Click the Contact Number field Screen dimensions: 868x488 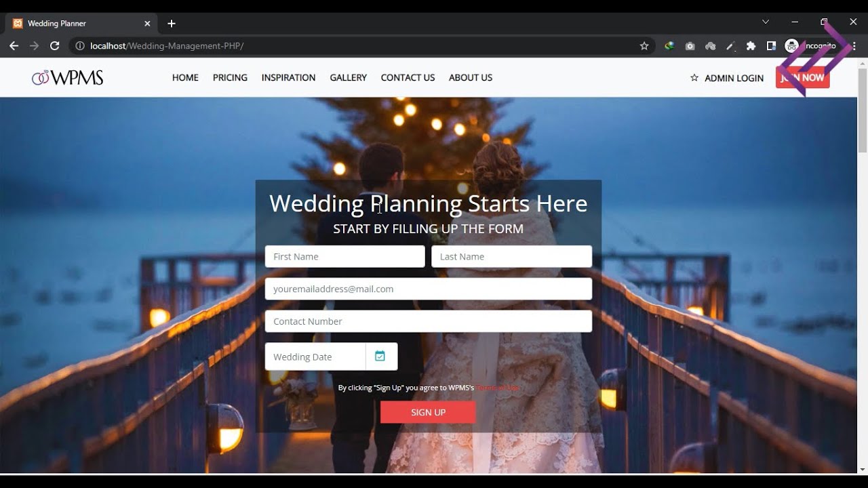point(429,321)
